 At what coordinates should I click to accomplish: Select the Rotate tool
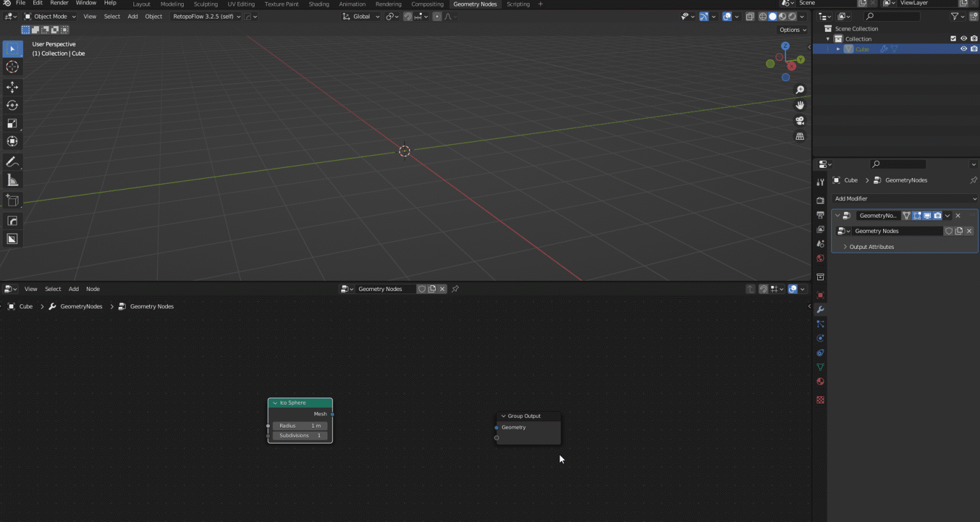(12, 105)
